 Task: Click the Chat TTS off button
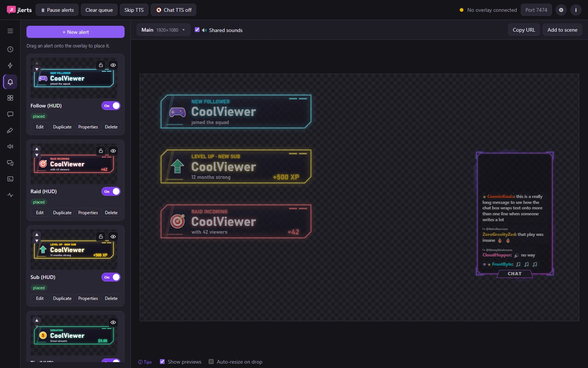(x=173, y=10)
